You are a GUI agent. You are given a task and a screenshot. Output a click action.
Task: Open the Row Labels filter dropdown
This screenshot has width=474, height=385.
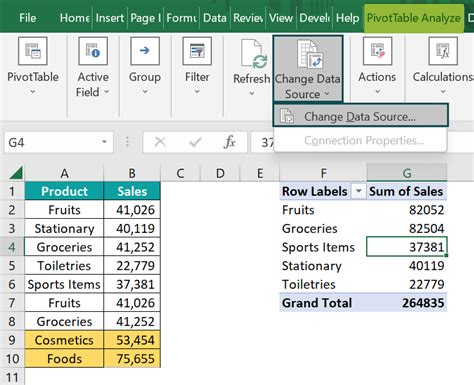[358, 191]
